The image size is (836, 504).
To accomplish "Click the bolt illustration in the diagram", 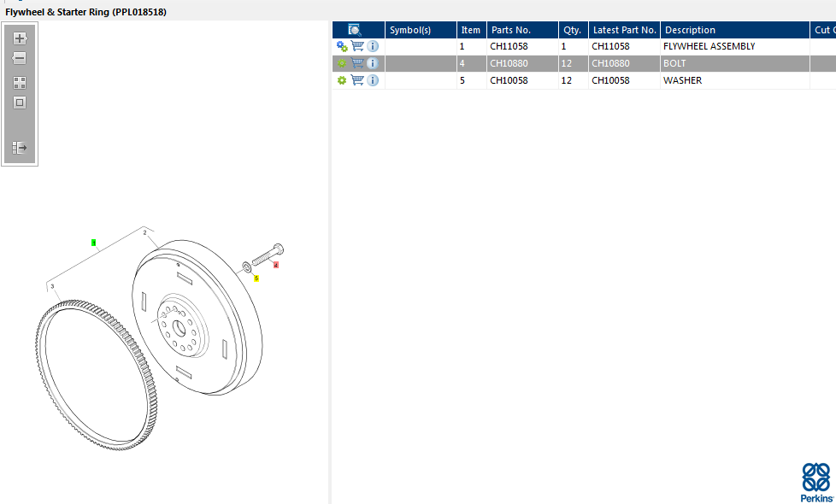I will 268,255.
